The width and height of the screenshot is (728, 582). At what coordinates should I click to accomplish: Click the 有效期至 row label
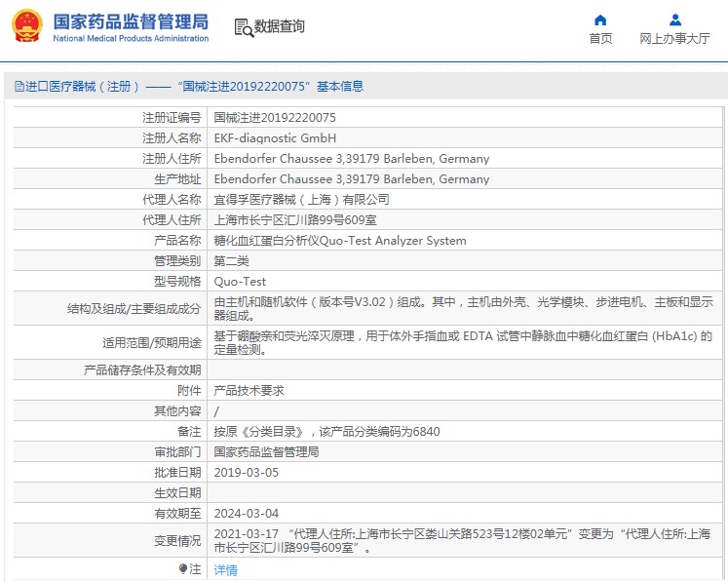point(177,513)
